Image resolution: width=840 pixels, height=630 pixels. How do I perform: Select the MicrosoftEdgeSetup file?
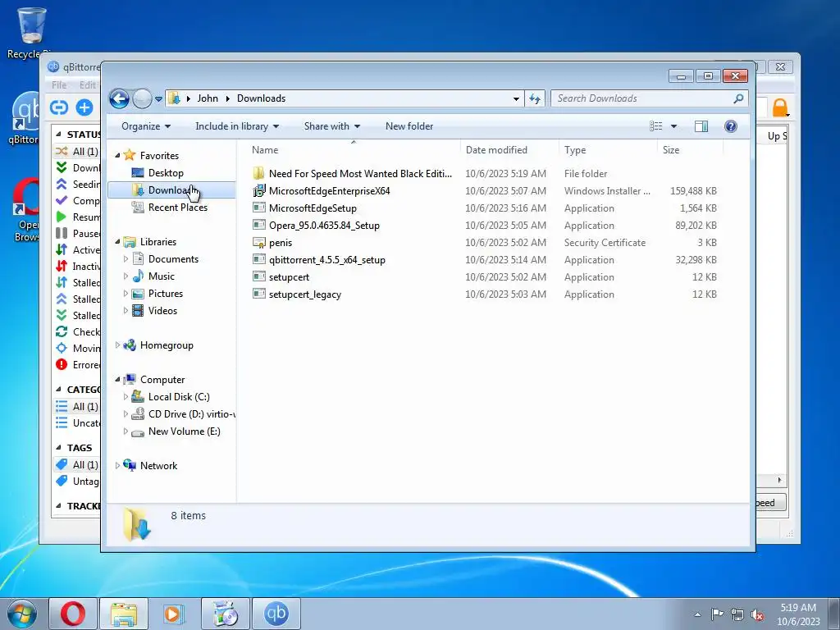point(313,208)
